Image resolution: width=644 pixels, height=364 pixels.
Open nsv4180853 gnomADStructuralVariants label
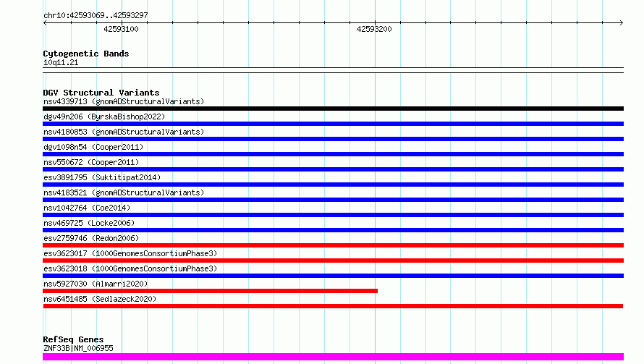click(x=124, y=132)
